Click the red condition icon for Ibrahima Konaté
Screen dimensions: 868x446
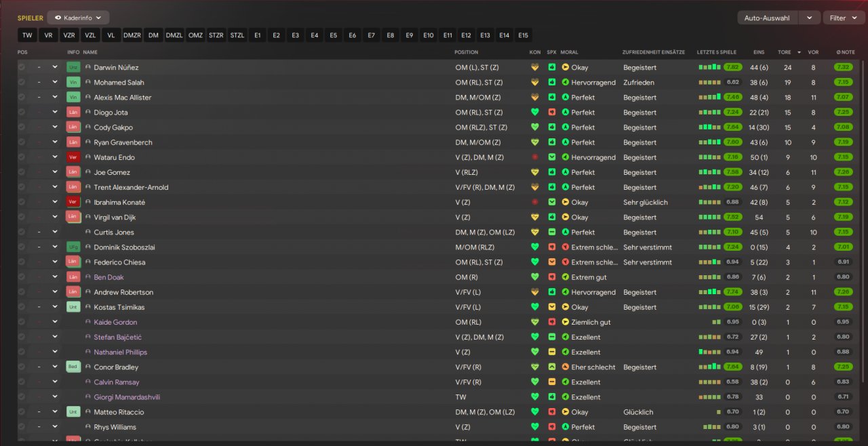[x=534, y=202]
